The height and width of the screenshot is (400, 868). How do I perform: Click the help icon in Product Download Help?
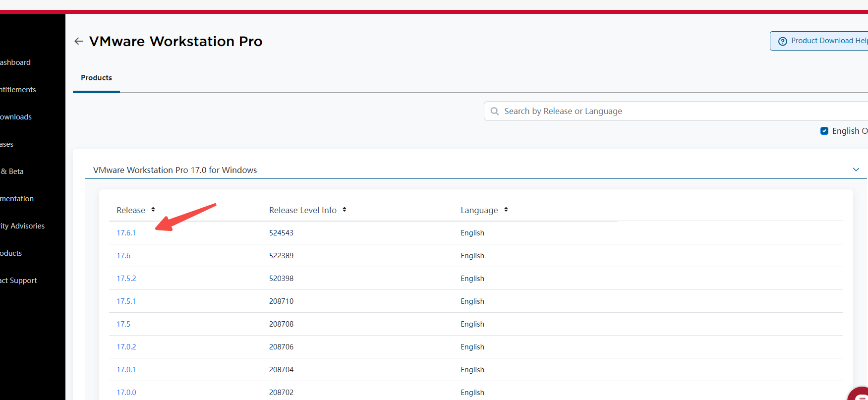click(783, 41)
